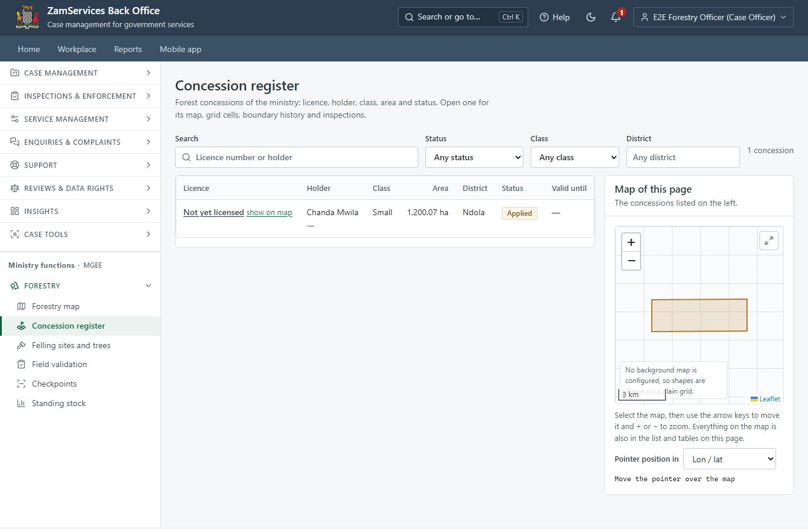Collapse the Forestry group
The height and width of the screenshot is (532, 808).
click(80, 286)
